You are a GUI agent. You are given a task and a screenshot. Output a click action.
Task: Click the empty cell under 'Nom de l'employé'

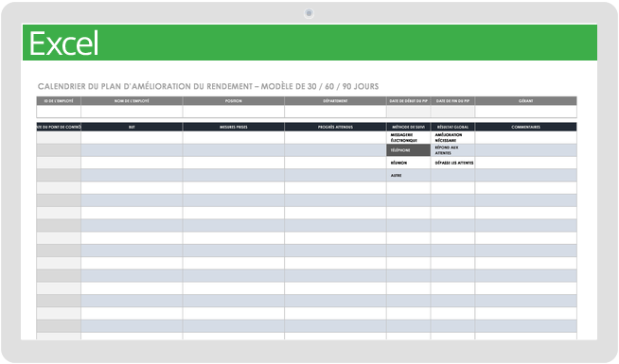pyautogui.click(x=132, y=112)
